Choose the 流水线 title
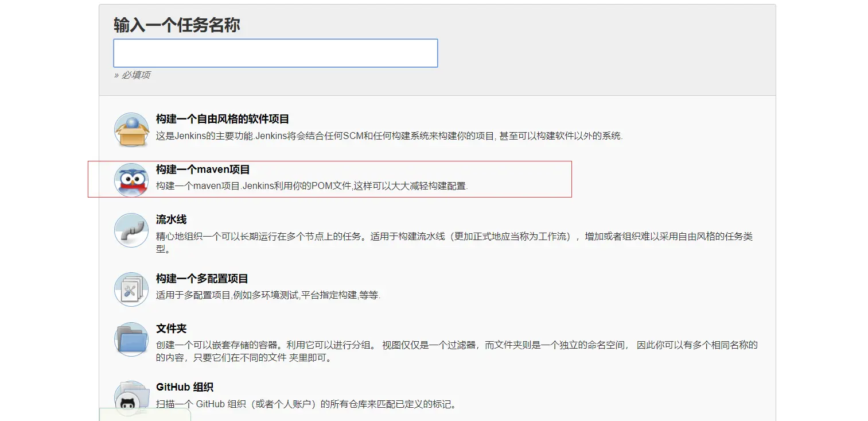868x421 pixels. click(x=172, y=219)
